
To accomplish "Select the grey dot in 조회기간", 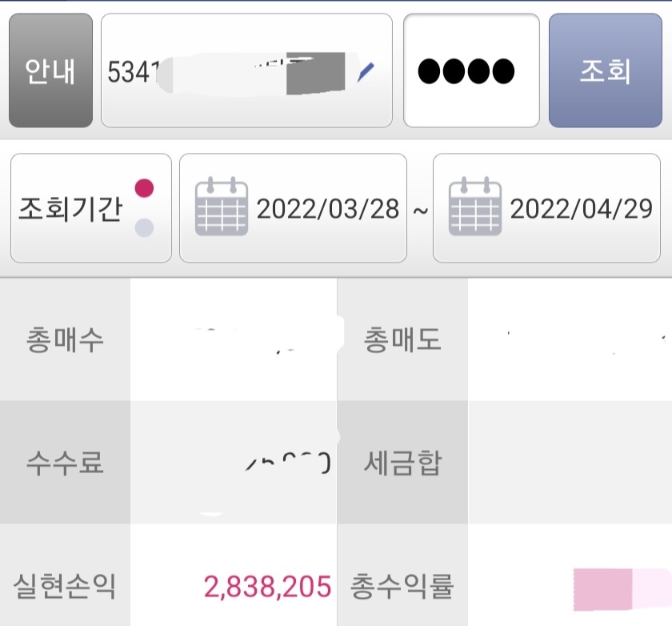I will pos(144,227).
